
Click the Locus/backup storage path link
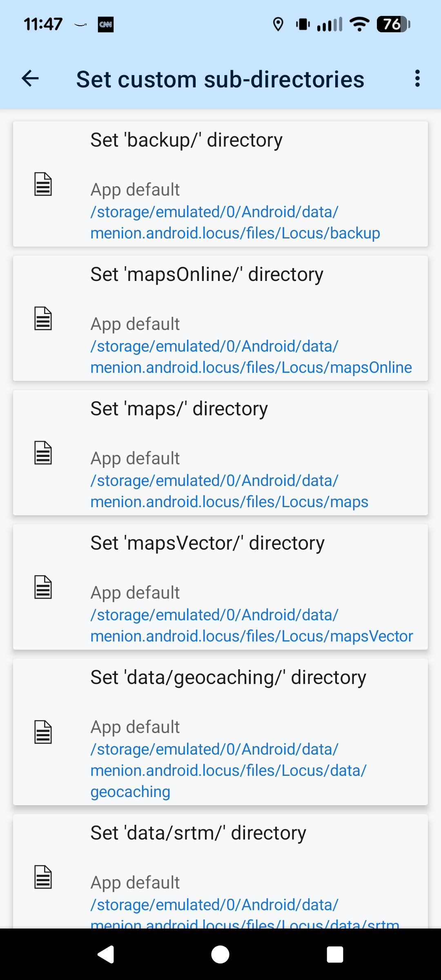[235, 223]
